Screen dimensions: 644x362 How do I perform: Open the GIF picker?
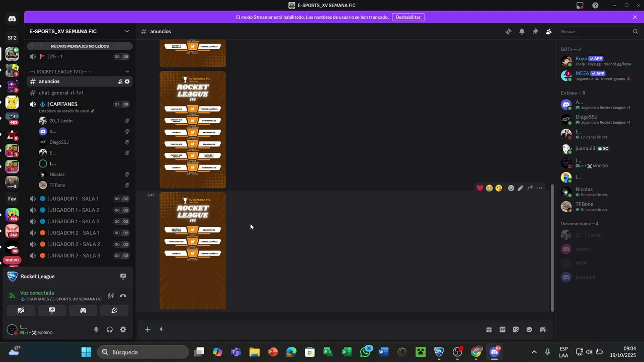[502, 330]
